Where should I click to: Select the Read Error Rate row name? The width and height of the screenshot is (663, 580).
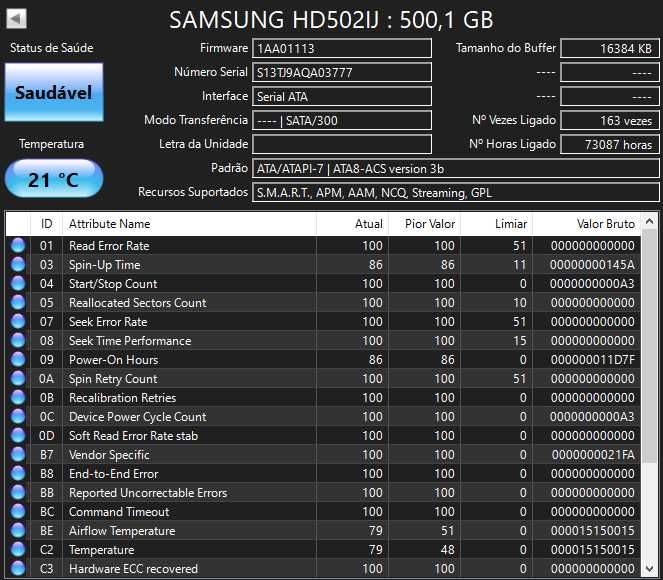pos(109,246)
